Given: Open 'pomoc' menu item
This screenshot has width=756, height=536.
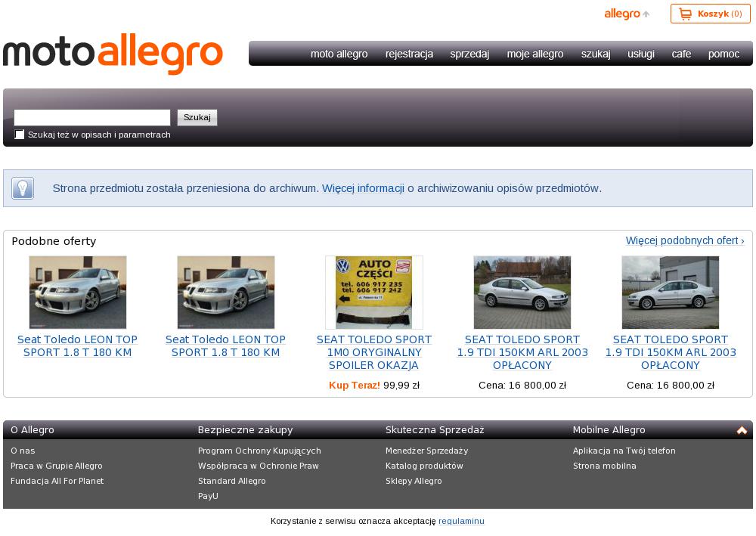Looking at the screenshot, I should click(x=723, y=54).
